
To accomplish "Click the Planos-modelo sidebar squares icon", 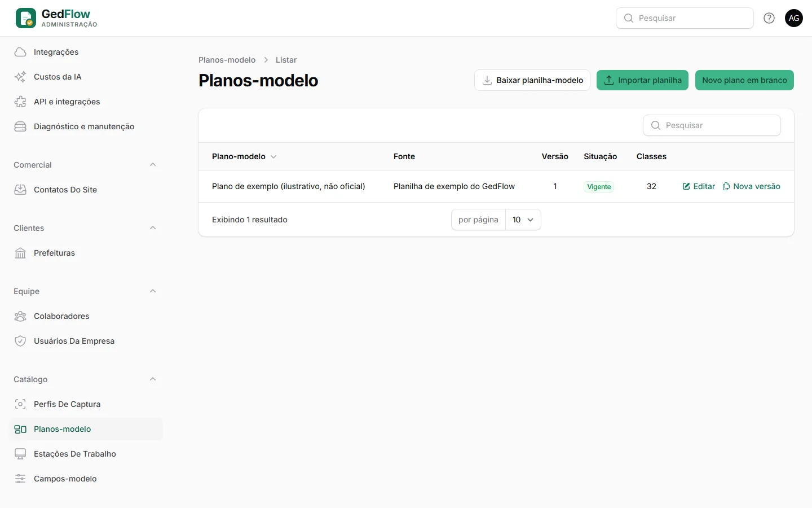I will pyautogui.click(x=20, y=429).
